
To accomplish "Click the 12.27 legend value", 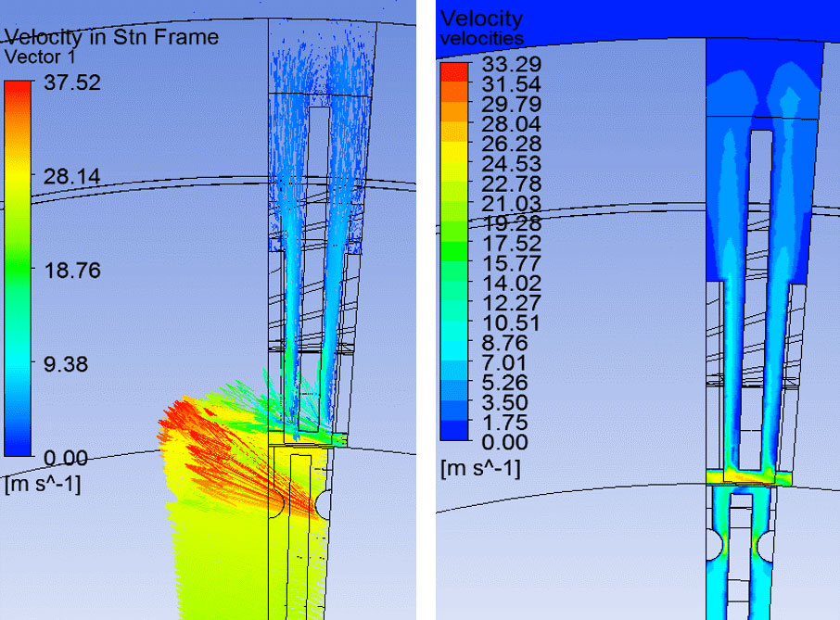I will click(x=512, y=303).
